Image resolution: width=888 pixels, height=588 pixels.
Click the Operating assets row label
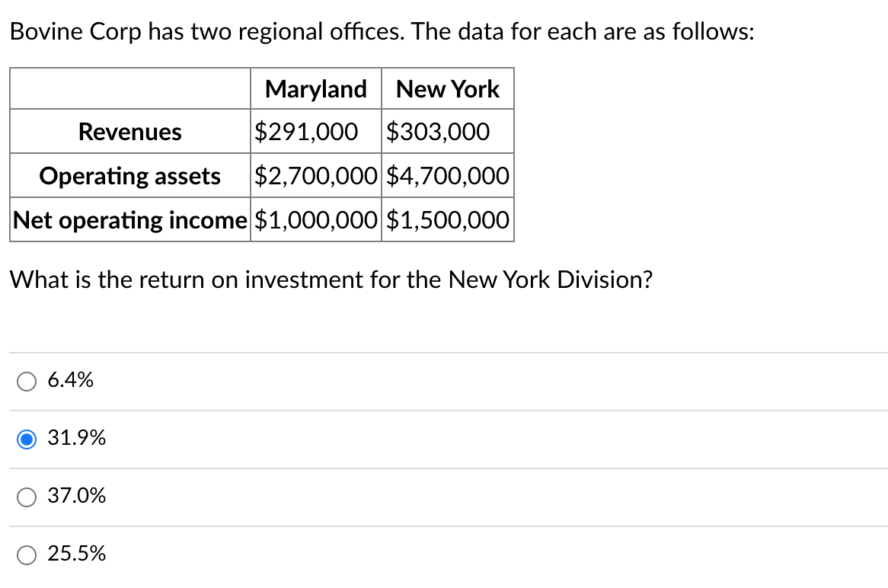129,175
